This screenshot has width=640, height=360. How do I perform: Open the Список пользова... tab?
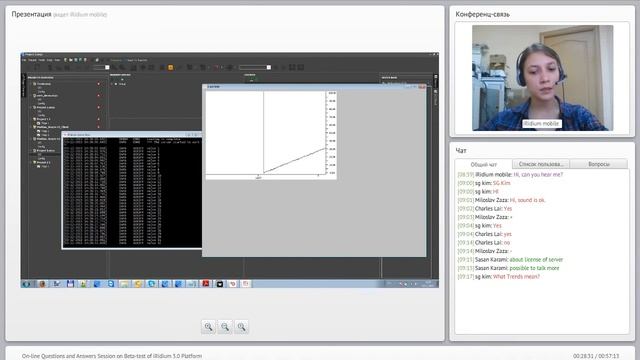pyautogui.click(x=541, y=164)
